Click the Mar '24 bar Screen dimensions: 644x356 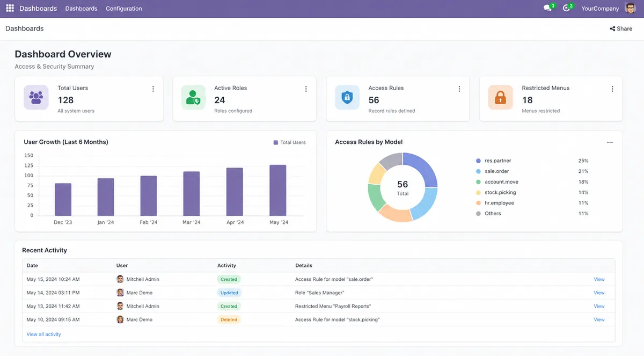(x=192, y=194)
